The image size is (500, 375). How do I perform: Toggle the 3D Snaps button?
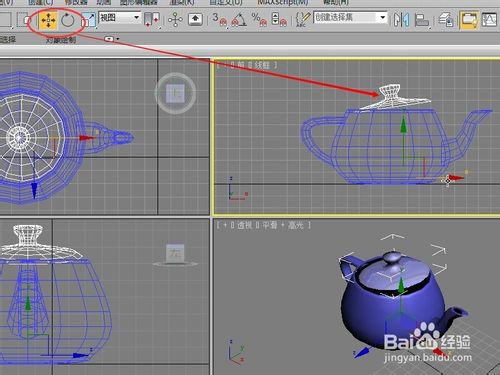220,20
